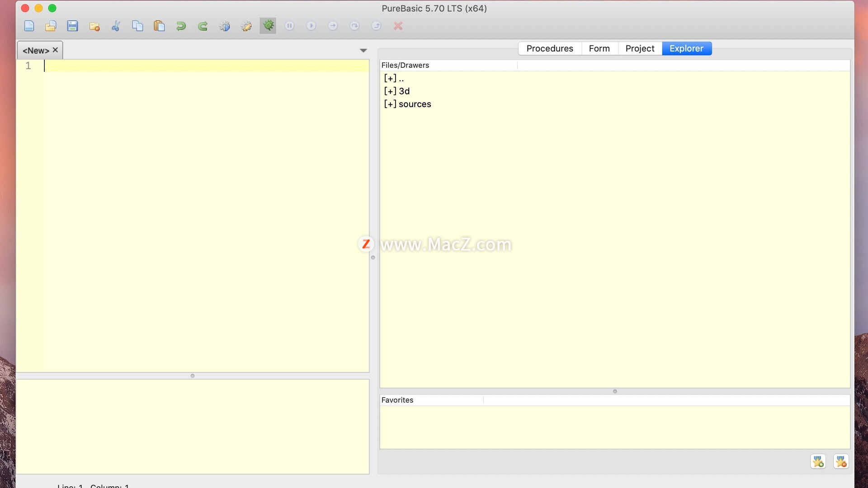
Task: Save the current source file
Action: (x=72, y=26)
